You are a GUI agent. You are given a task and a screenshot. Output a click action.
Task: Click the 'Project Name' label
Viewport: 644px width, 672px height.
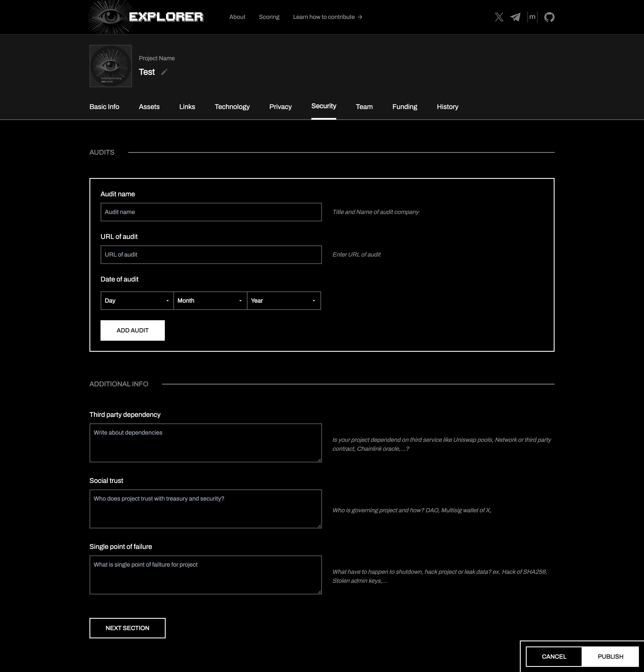[x=157, y=58]
